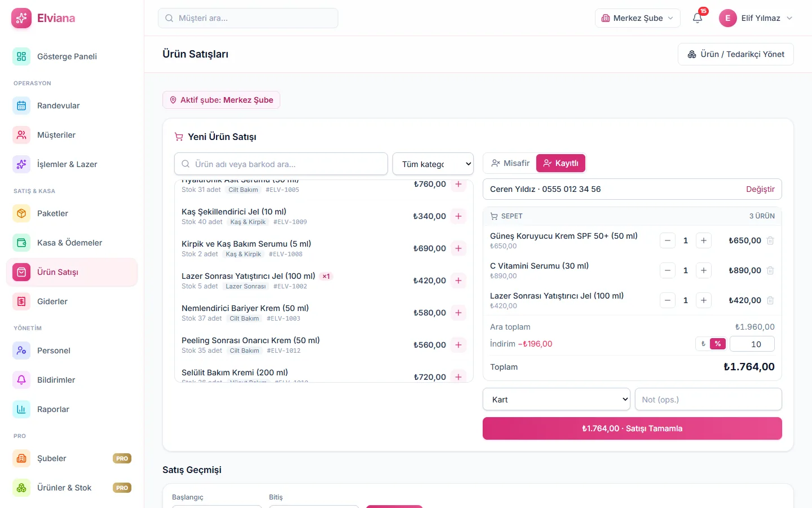This screenshot has width=812, height=508.
Task: Add Nemlendirici Bariyer Krem to cart
Action: coord(458,313)
